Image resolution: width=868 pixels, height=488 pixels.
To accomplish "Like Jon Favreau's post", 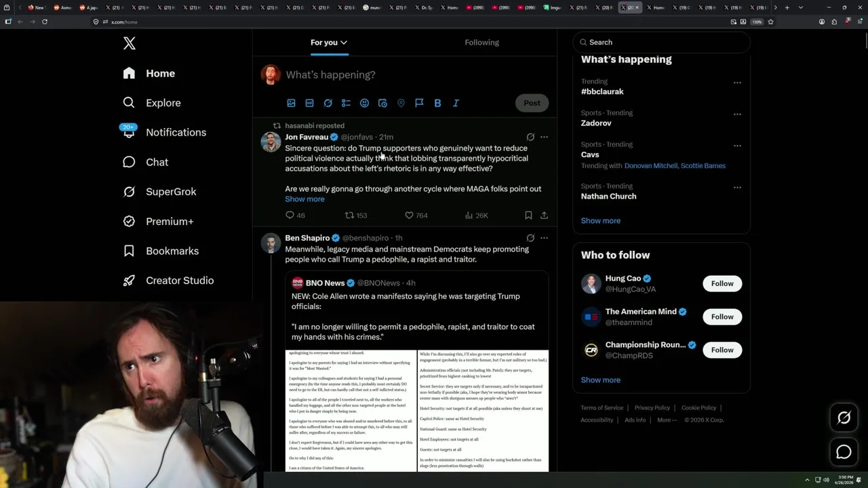I will point(416,216).
